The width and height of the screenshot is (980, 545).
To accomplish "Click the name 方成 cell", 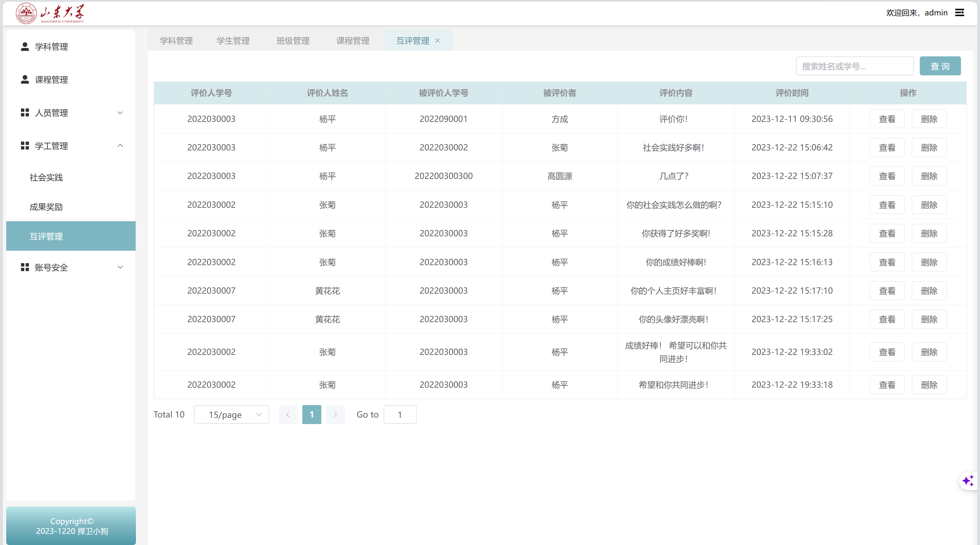I will click(560, 119).
